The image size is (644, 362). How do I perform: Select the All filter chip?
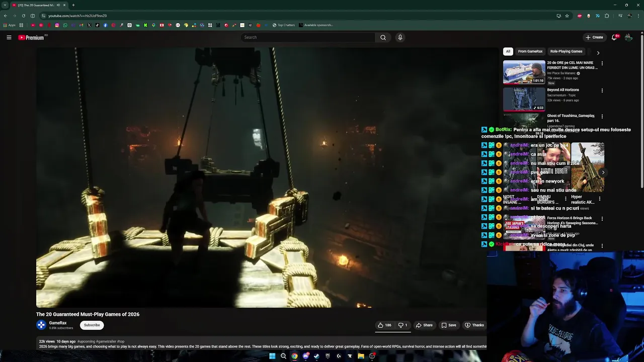[x=508, y=51]
